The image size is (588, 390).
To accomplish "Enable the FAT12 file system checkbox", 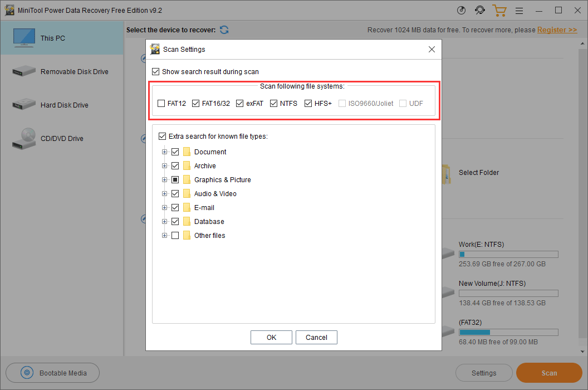I will coord(161,104).
